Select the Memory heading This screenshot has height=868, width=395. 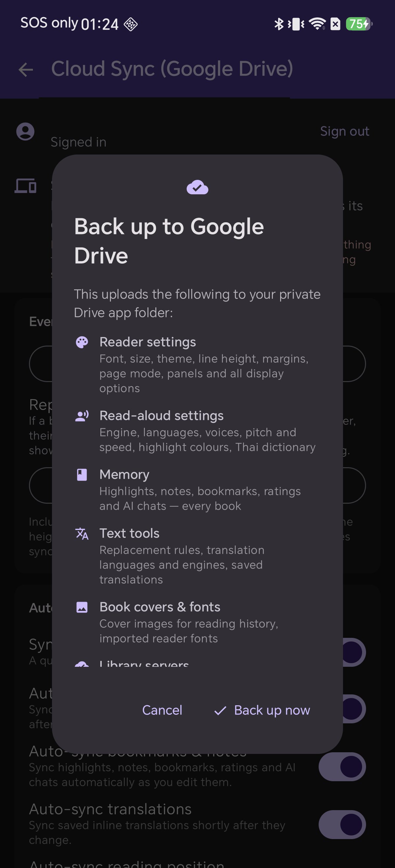[124, 475]
